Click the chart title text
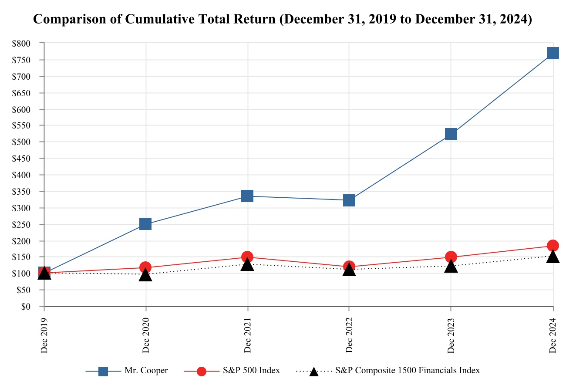The width and height of the screenshot is (566, 392). 283,20
